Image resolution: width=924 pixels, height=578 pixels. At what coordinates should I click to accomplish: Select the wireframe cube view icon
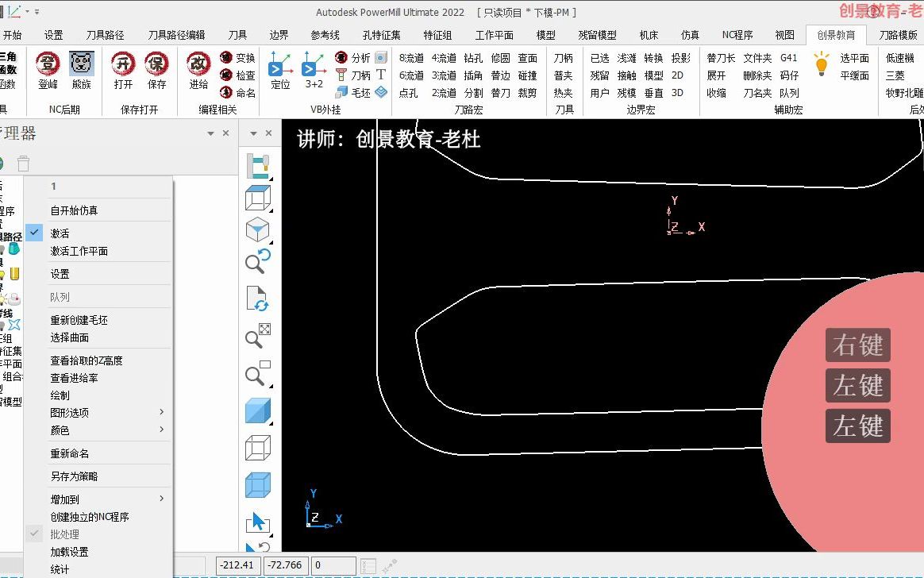point(257,448)
